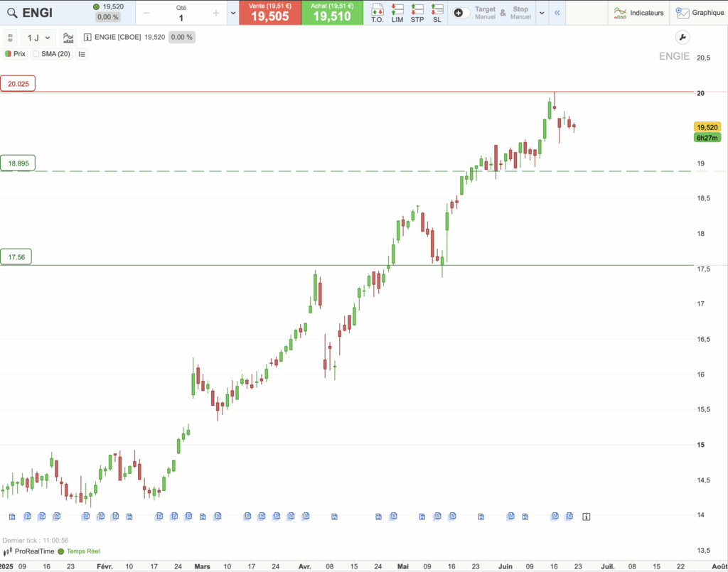
Task: Click the ENGI ticker search field
Action: [38, 13]
